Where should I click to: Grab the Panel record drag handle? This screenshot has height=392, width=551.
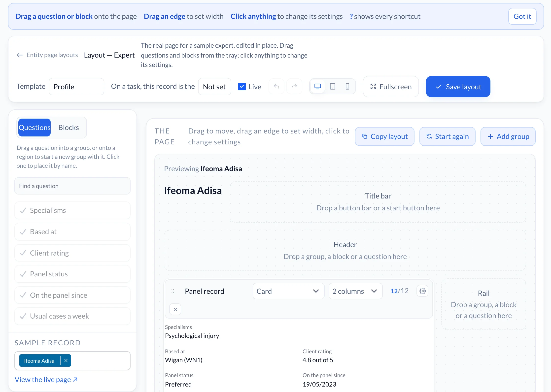[173, 291]
